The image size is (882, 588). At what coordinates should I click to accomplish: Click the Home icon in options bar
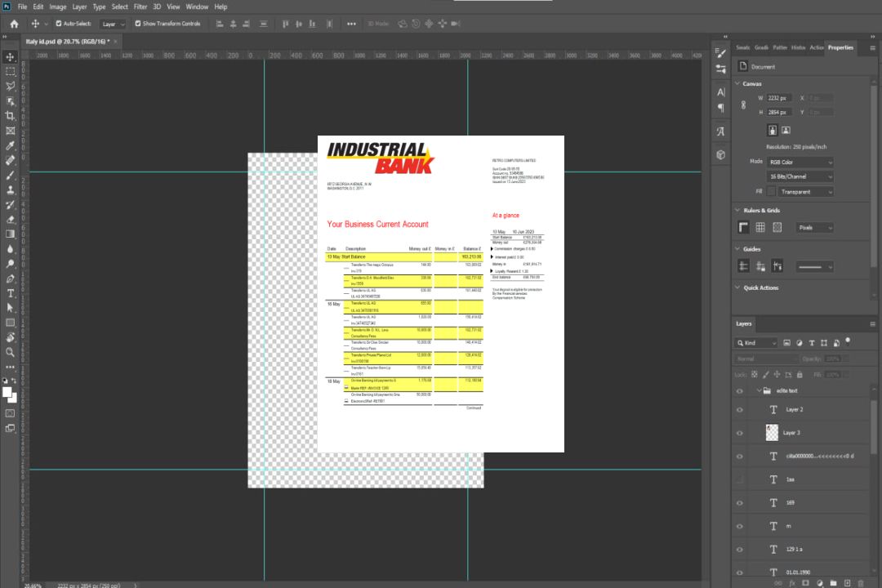(14, 24)
